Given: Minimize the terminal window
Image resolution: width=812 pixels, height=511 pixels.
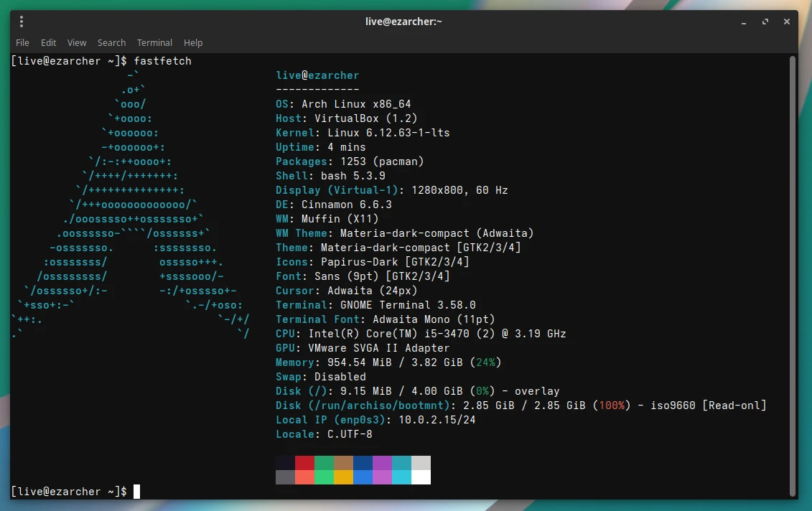Looking at the screenshot, I should click(746, 22).
